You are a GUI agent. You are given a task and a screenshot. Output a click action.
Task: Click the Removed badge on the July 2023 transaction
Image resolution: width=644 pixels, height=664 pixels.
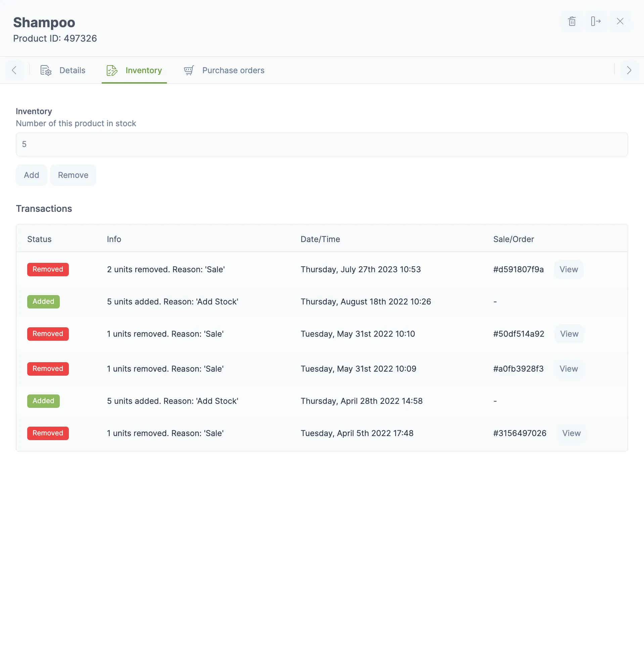(x=48, y=269)
